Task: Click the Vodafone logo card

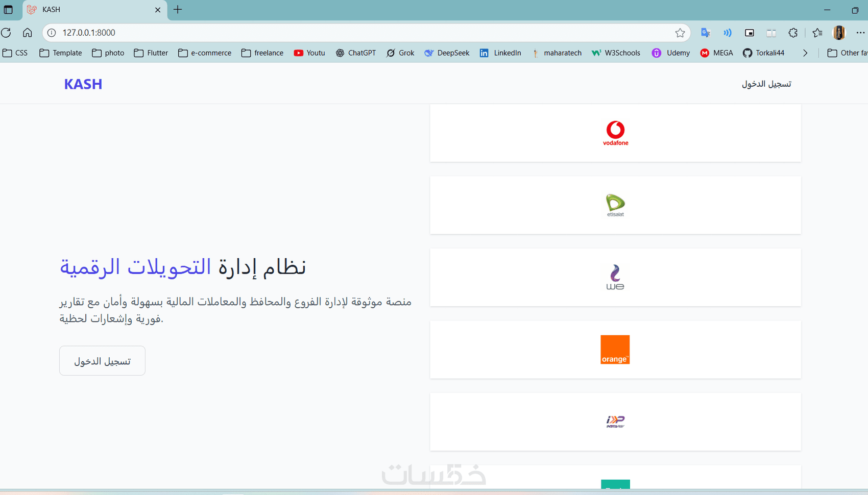Action: click(615, 133)
